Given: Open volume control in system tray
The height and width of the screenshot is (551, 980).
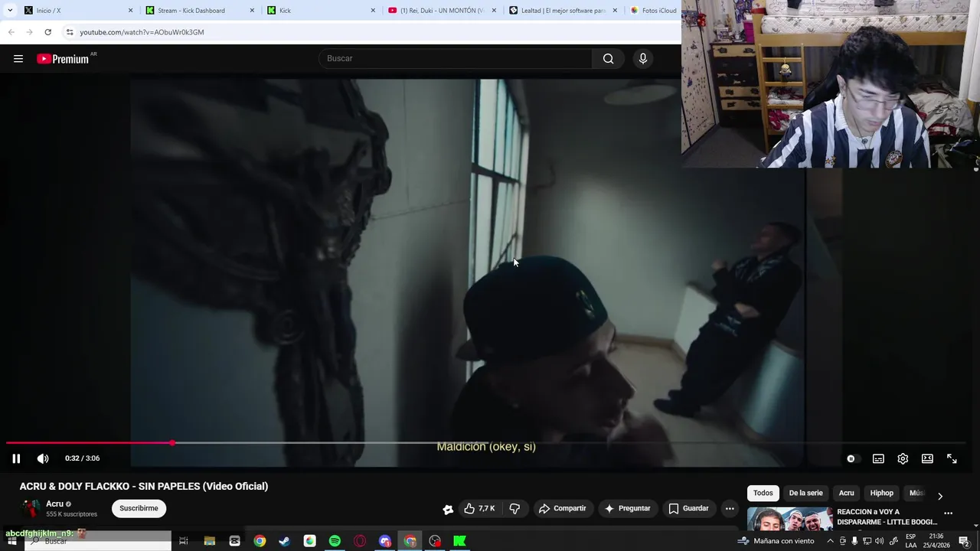Looking at the screenshot, I should [x=879, y=541].
